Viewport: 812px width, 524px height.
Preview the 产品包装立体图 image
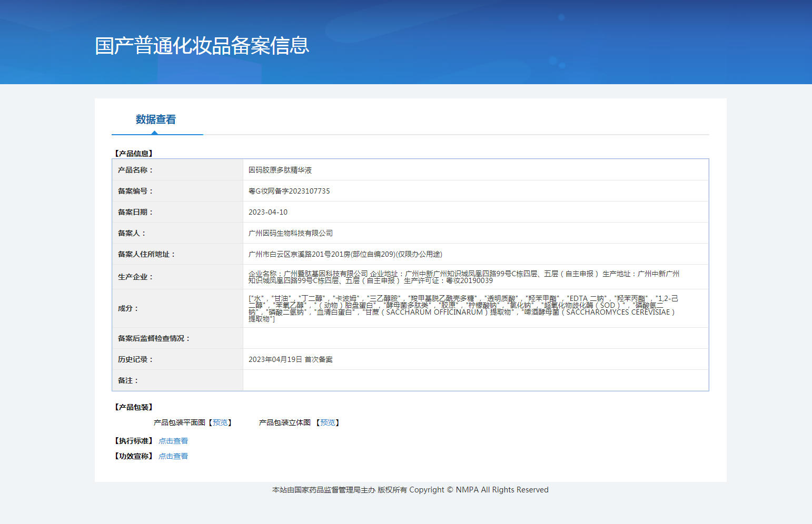(328, 422)
